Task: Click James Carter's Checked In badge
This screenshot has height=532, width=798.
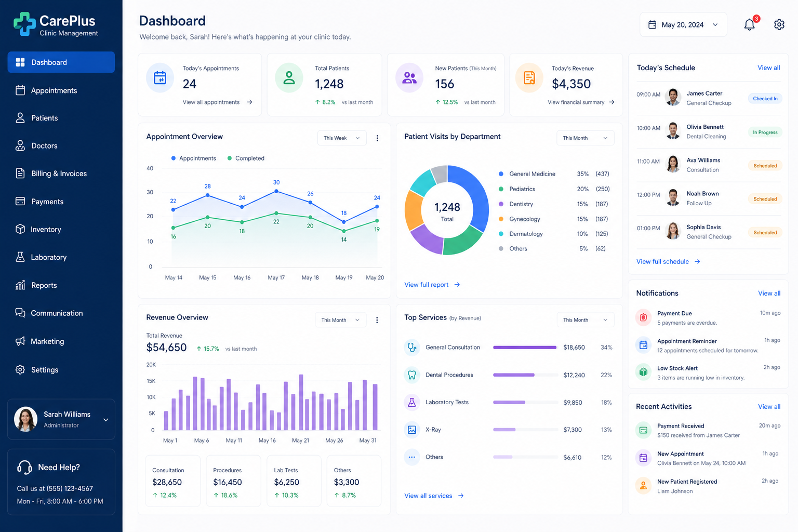Action: (x=765, y=99)
